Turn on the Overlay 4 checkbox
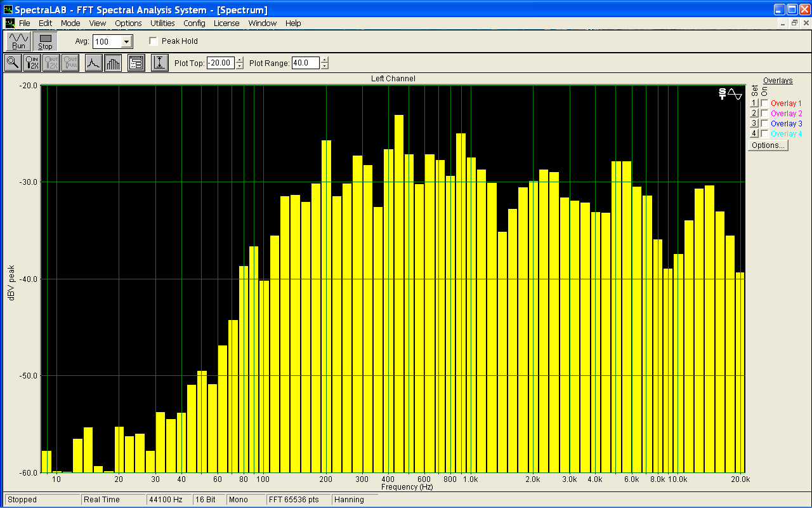 [765, 133]
